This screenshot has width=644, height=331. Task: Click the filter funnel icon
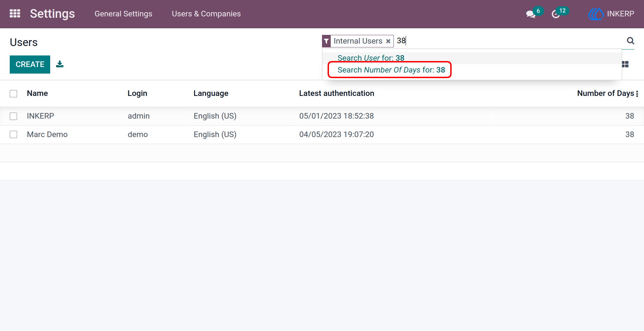(326, 41)
